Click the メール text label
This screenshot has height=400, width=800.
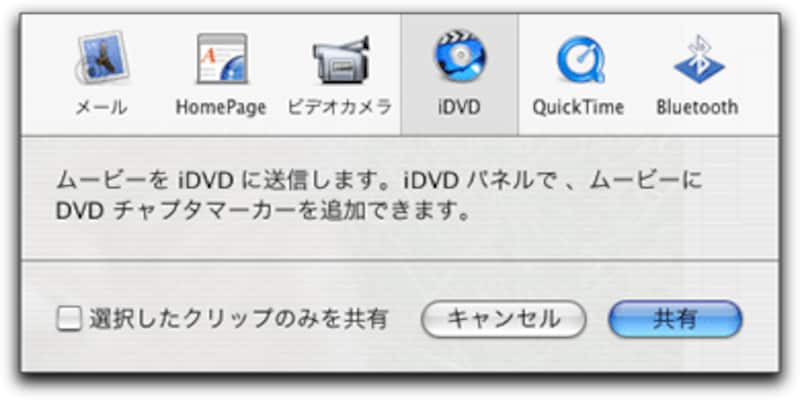101,107
